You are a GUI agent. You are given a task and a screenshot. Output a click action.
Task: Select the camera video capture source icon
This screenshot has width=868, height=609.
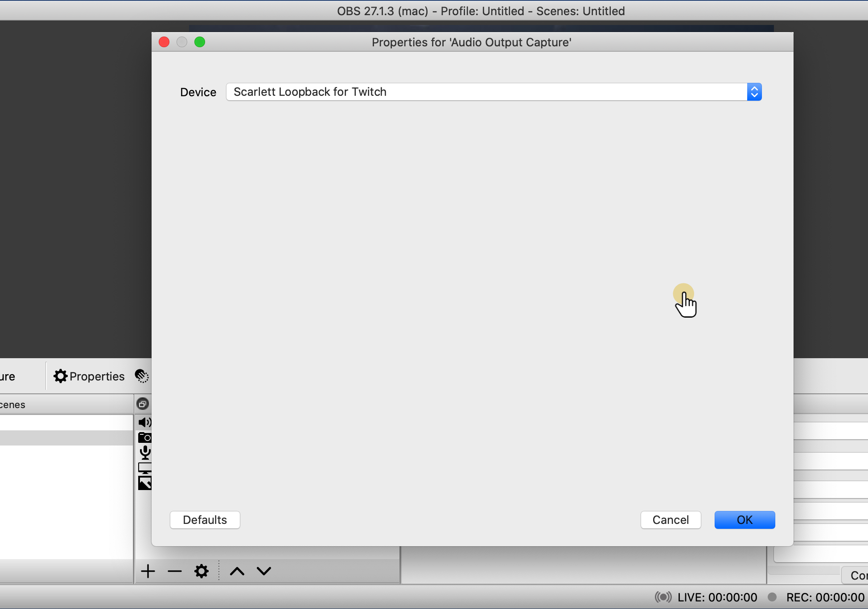144,437
